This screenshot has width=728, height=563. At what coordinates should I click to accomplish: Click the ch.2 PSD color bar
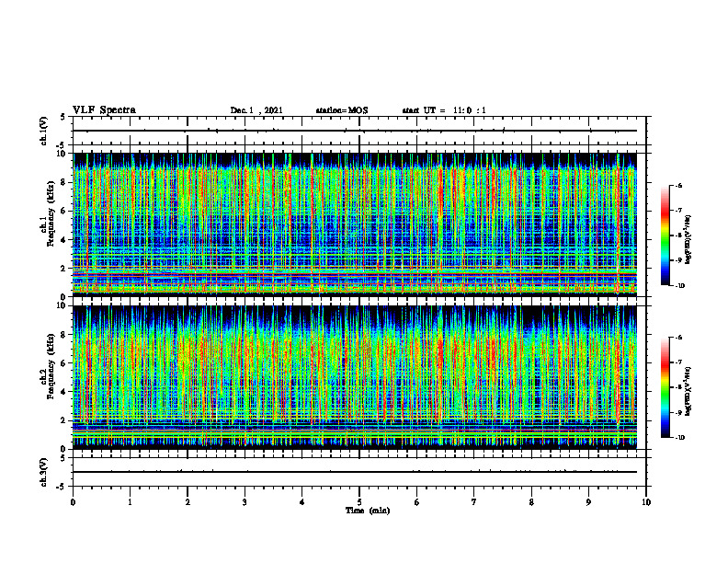click(x=665, y=387)
